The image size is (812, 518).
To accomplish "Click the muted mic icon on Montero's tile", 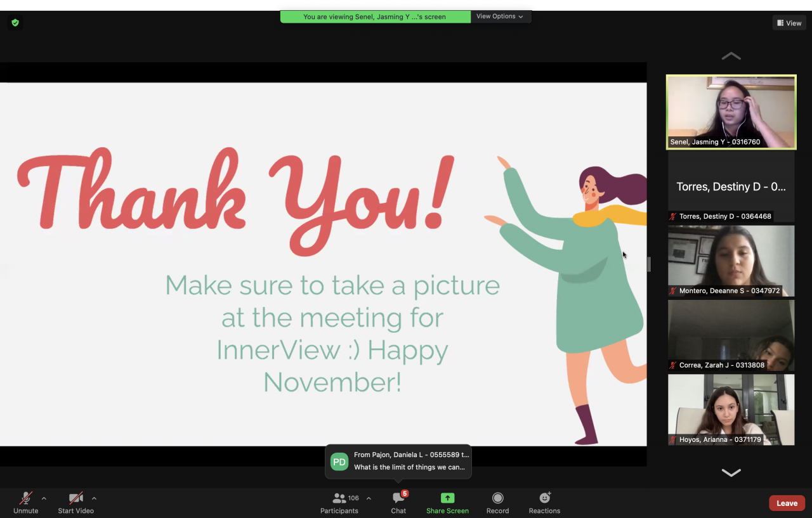I will [673, 291].
